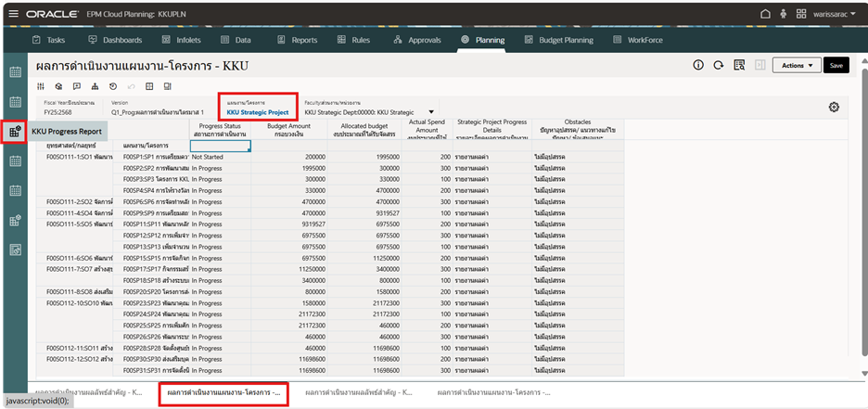Click the history icon in form toolbar
Image resolution: width=868 pixels, height=409 pixels.
tap(112, 86)
